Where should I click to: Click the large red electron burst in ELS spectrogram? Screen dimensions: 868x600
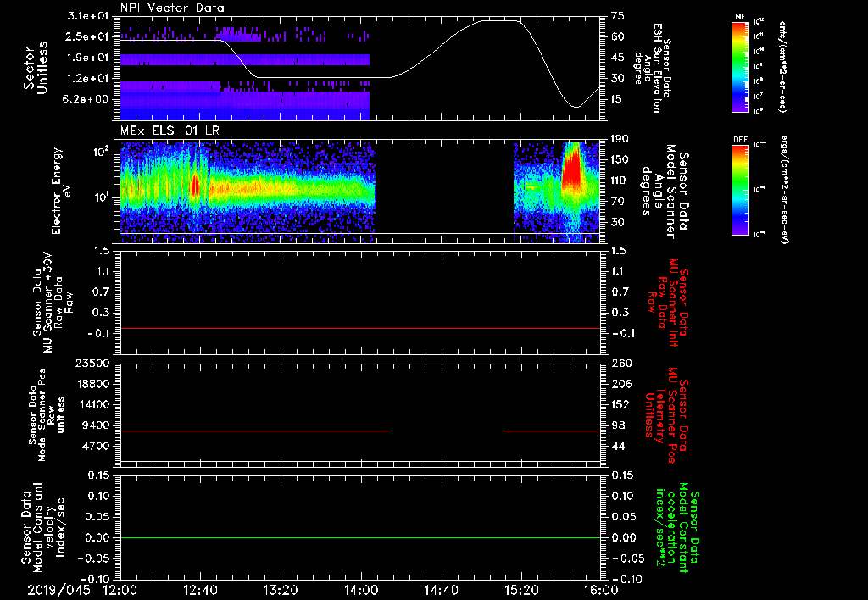(x=571, y=167)
